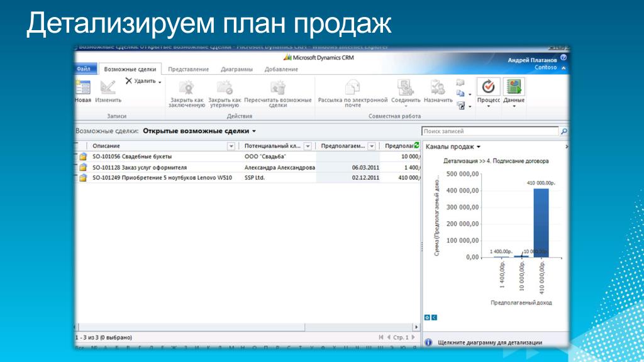Click the Новая record icon

(x=82, y=87)
